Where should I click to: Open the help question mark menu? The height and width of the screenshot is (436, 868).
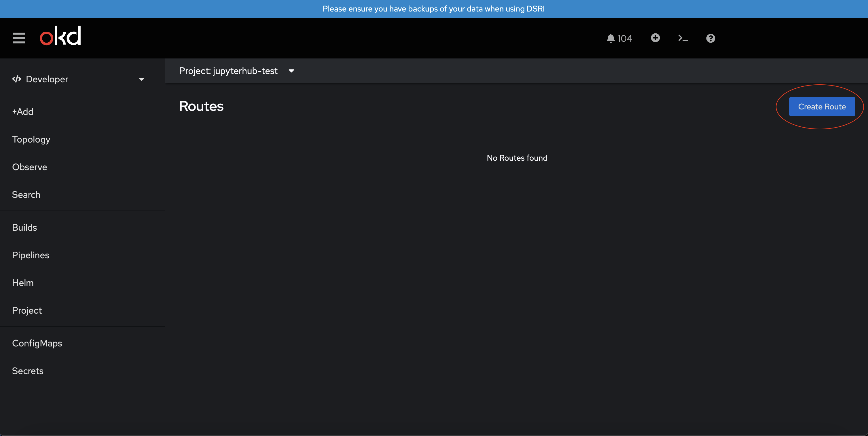coord(710,38)
